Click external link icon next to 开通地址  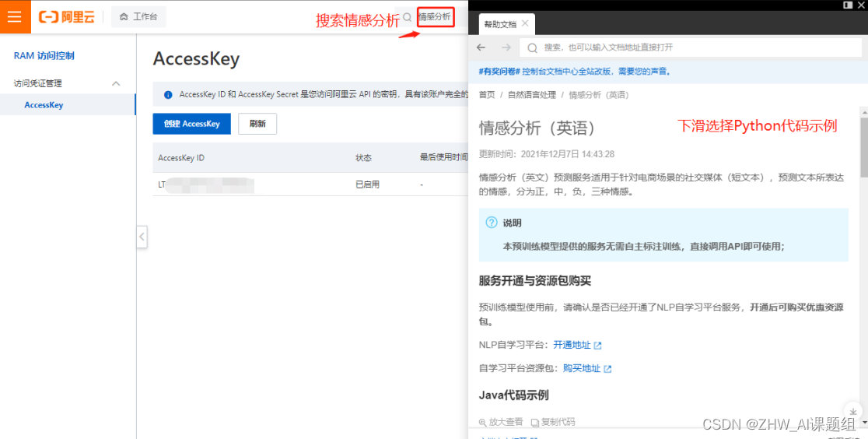click(x=597, y=346)
